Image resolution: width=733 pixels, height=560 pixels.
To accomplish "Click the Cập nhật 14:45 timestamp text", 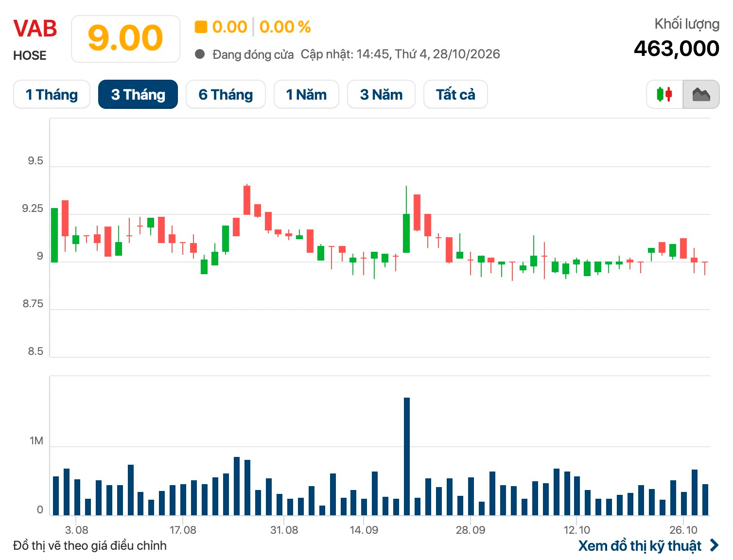I will coord(401,54).
